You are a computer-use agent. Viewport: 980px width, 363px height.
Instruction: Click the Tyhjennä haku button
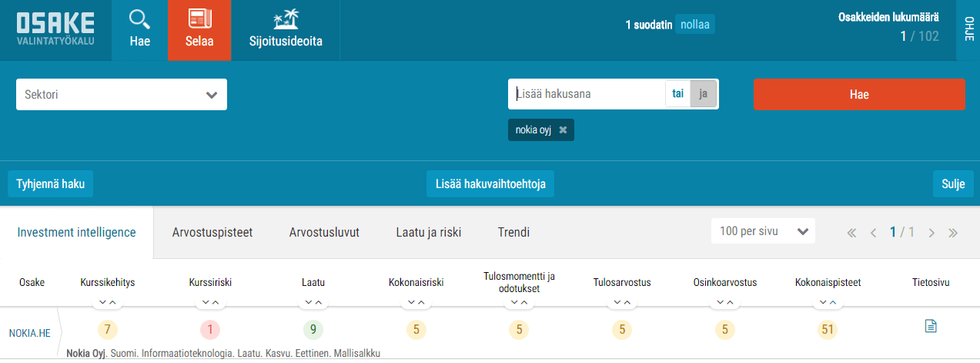click(x=50, y=184)
